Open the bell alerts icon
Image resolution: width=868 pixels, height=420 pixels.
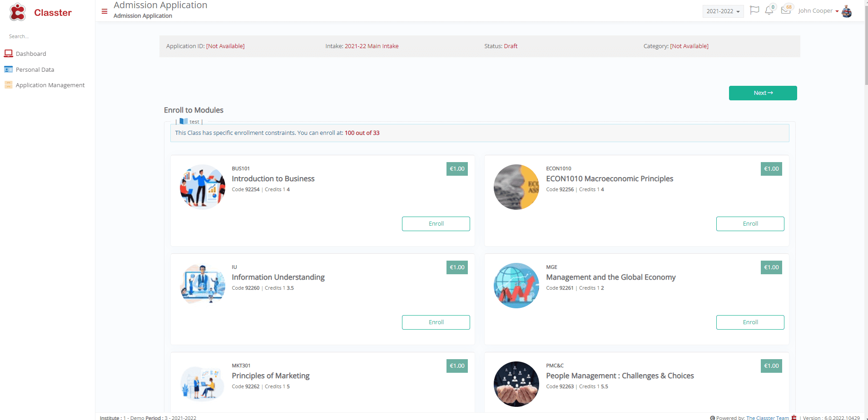click(x=769, y=10)
